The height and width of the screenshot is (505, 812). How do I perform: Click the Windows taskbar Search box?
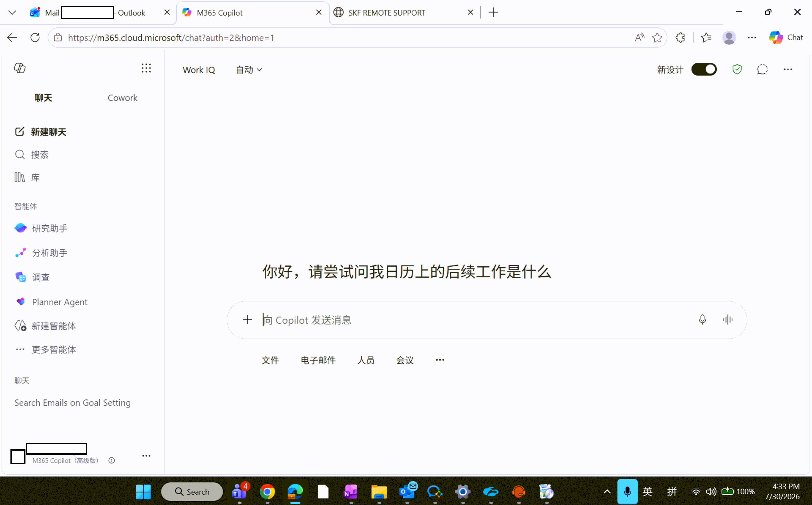(x=192, y=492)
